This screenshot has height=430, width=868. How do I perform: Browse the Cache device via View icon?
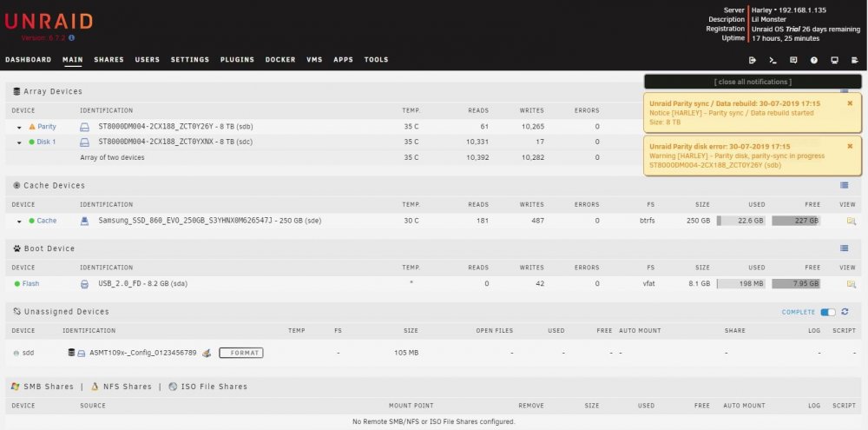click(x=851, y=222)
